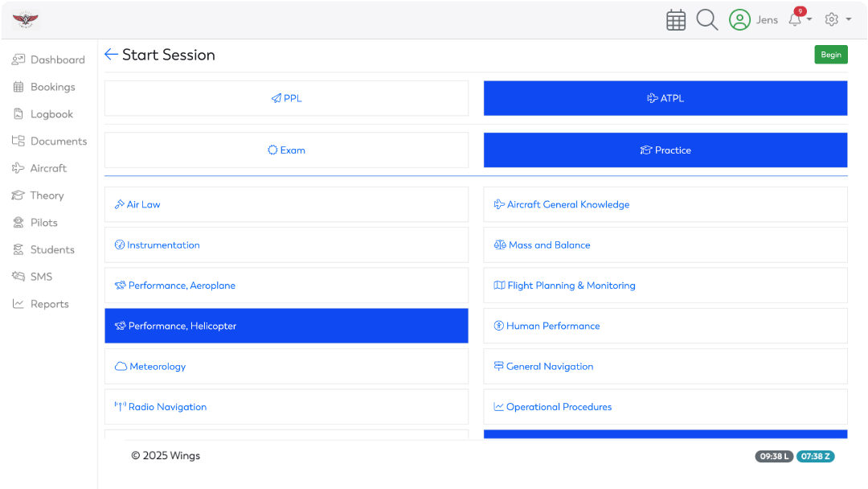The height and width of the screenshot is (489, 868).
Task: Select the Meteorology subject
Action: tap(286, 366)
